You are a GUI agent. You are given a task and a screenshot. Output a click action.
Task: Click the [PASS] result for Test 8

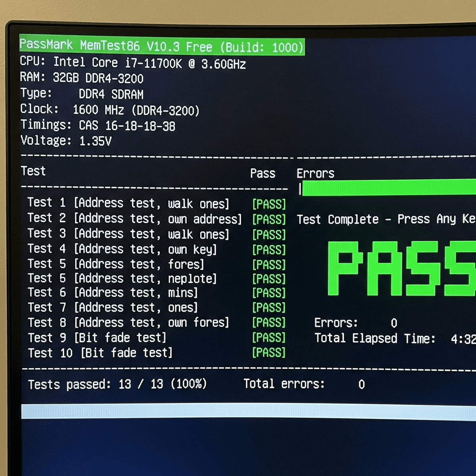(x=269, y=322)
